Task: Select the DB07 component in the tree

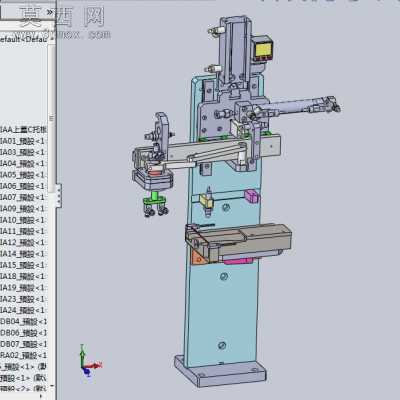Action: click(x=23, y=344)
